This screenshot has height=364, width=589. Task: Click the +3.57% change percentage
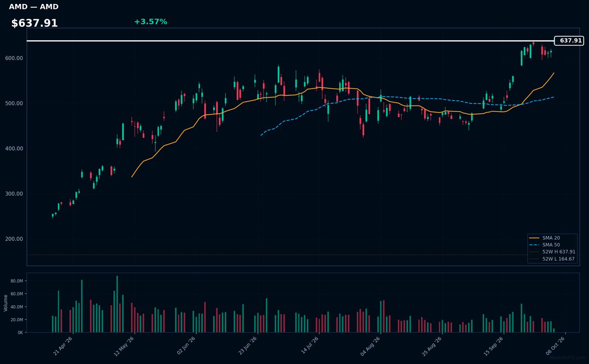coord(150,22)
